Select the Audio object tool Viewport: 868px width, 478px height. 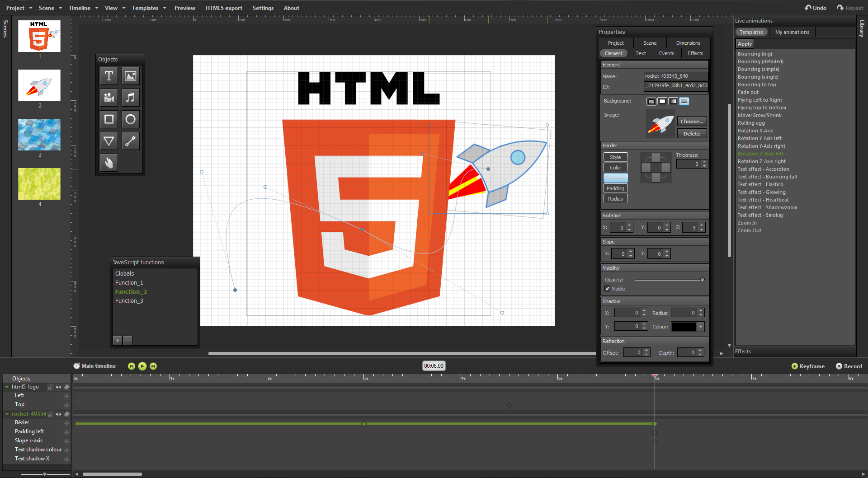130,98
